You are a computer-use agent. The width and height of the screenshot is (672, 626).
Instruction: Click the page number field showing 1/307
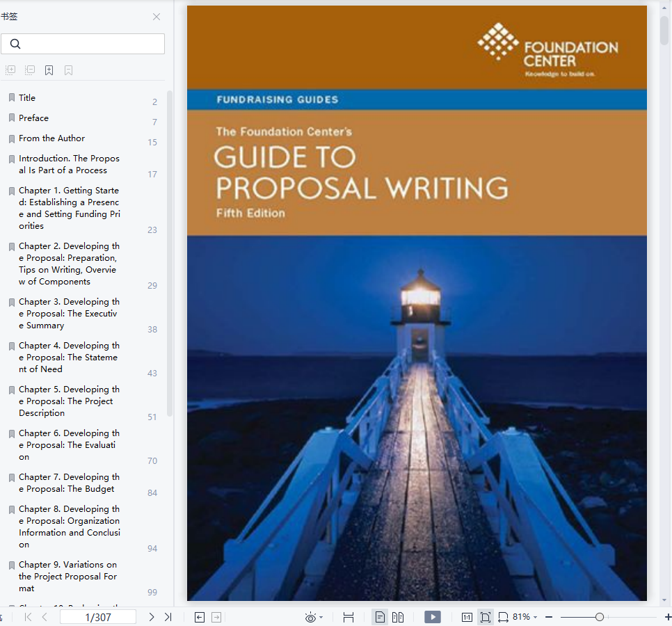click(x=98, y=617)
